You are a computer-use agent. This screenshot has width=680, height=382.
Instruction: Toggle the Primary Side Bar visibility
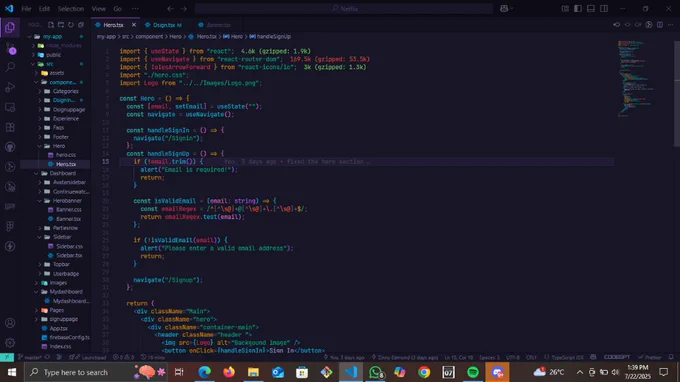pos(578,9)
